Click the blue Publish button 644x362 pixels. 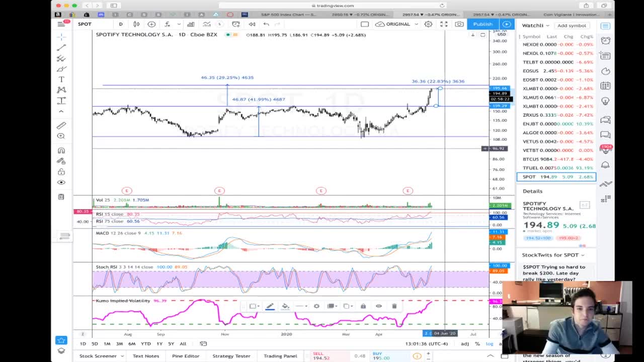pos(482,24)
